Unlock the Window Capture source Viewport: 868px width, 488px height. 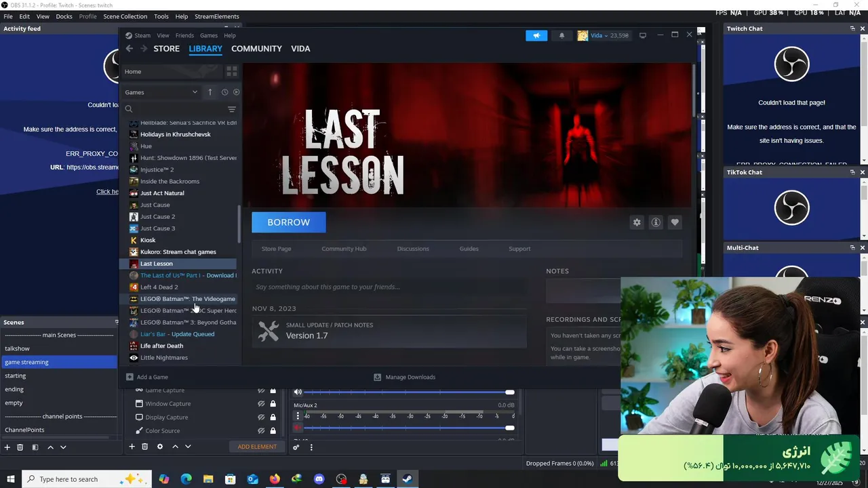273,404
